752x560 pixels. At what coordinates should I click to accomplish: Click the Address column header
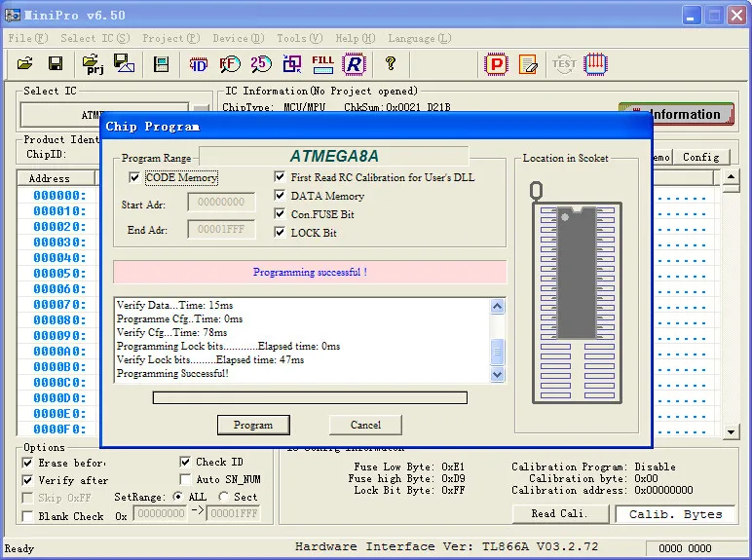point(56,178)
